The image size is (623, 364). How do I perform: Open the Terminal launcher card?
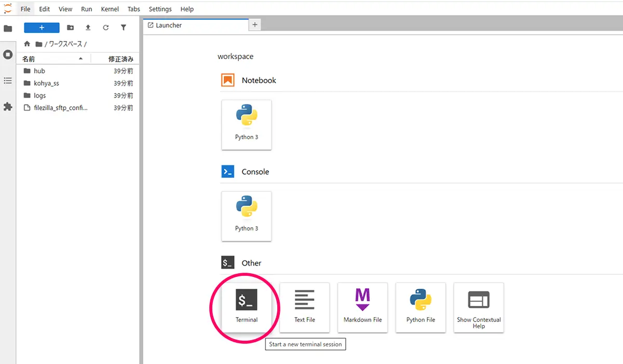[x=247, y=307]
